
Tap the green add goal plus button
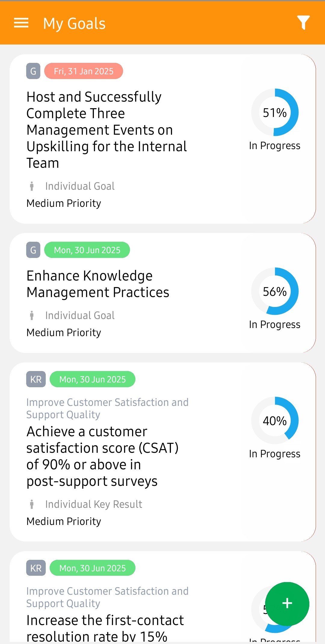tap(287, 604)
